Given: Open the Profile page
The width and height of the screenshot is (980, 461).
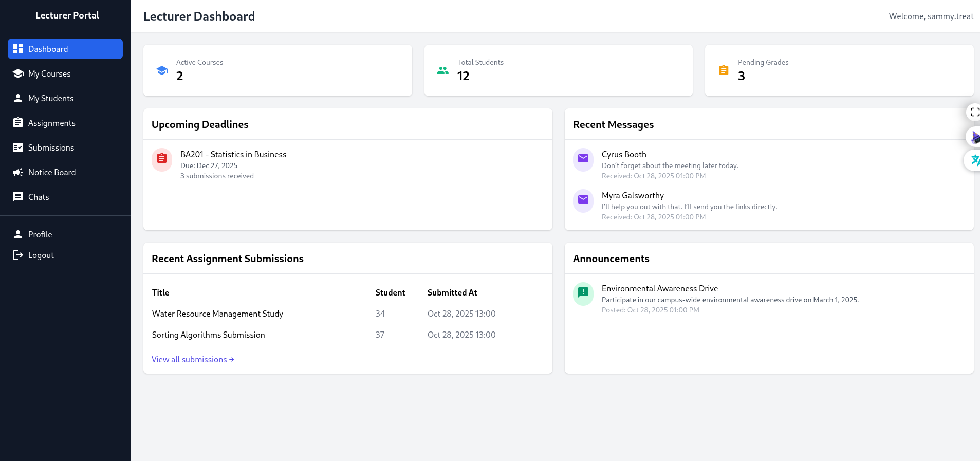Looking at the screenshot, I should [40, 234].
